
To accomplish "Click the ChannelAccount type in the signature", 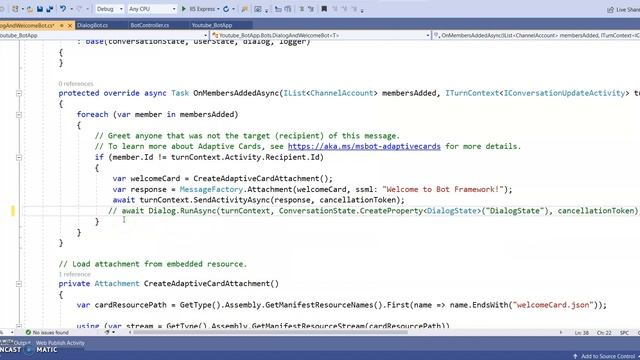I will pyautogui.click(x=342, y=93).
